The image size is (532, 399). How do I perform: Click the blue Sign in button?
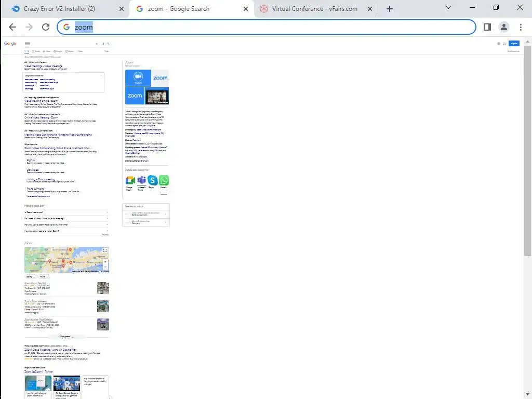(514, 44)
